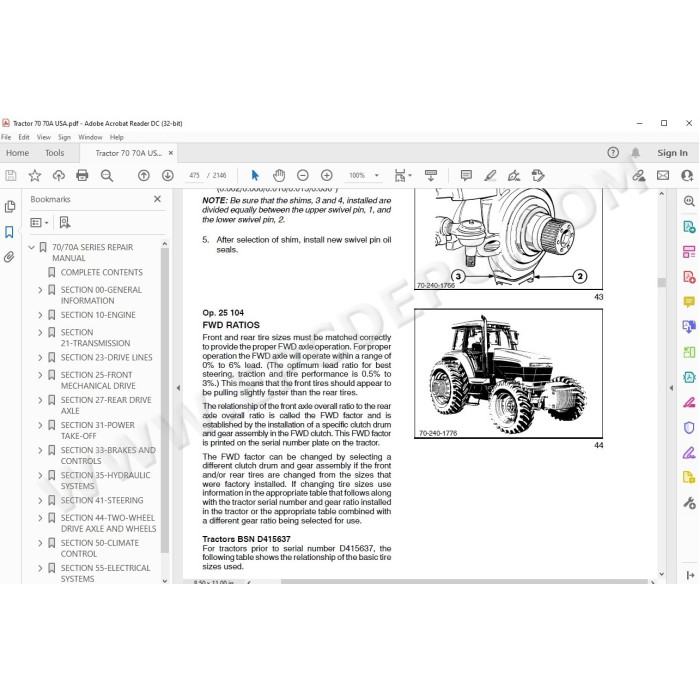Image resolution: width=700 pixels, height=700 pixels.
Task: Open the Edit menu
Action: [x=24, y=137]
